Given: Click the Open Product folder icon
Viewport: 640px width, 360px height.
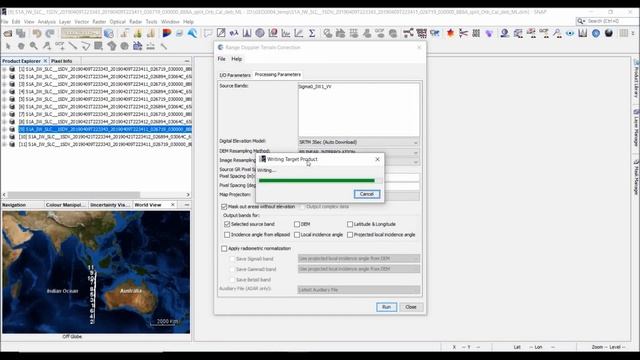Looking at the screenshot, I should [x=8, y=33].
